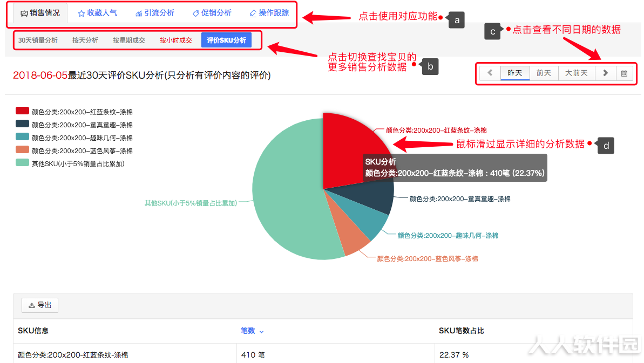Select the 30天销量分析 sub-tab
This screenshot has width=644, height=363.
point(38,40)
